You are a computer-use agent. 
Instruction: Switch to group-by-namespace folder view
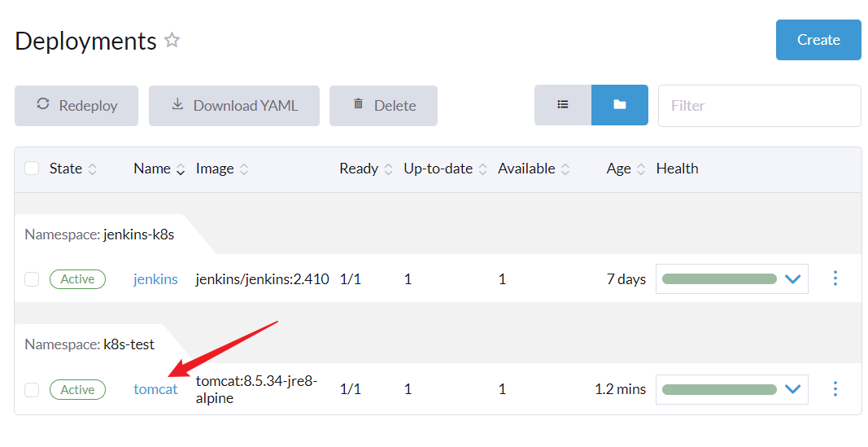(x=619, y=105)
